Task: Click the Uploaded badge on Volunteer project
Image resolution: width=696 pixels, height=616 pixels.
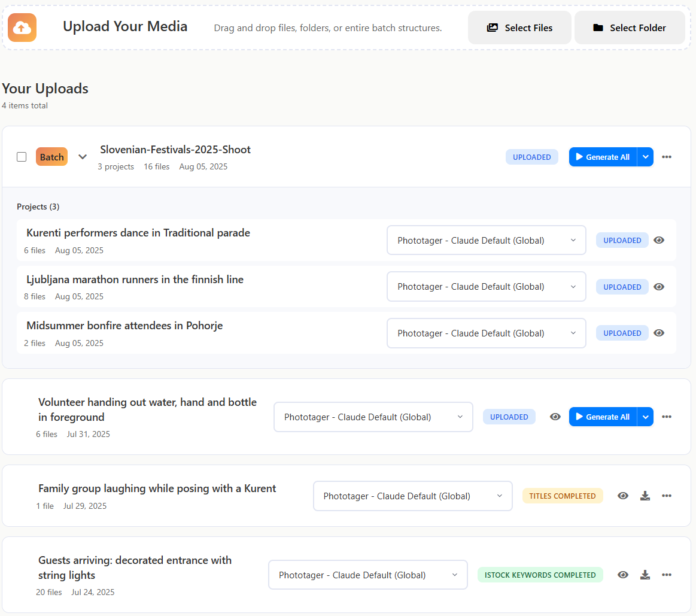Action: coord(509,417)
